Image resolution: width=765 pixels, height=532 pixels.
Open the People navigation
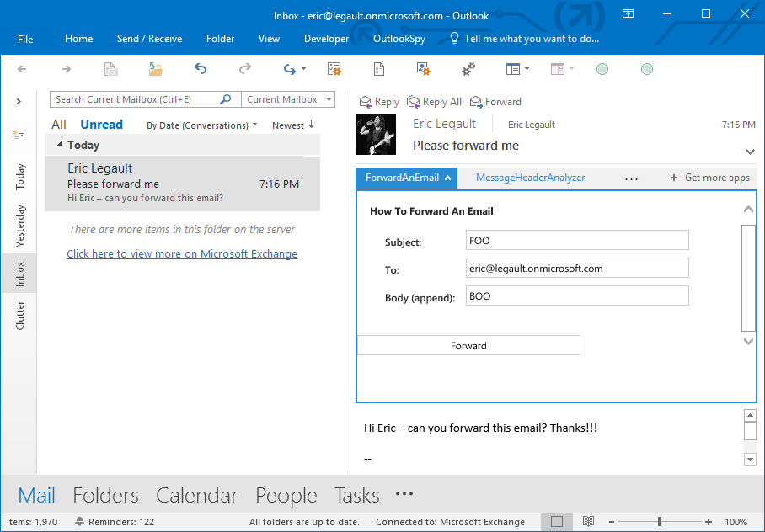click(286, 496)
